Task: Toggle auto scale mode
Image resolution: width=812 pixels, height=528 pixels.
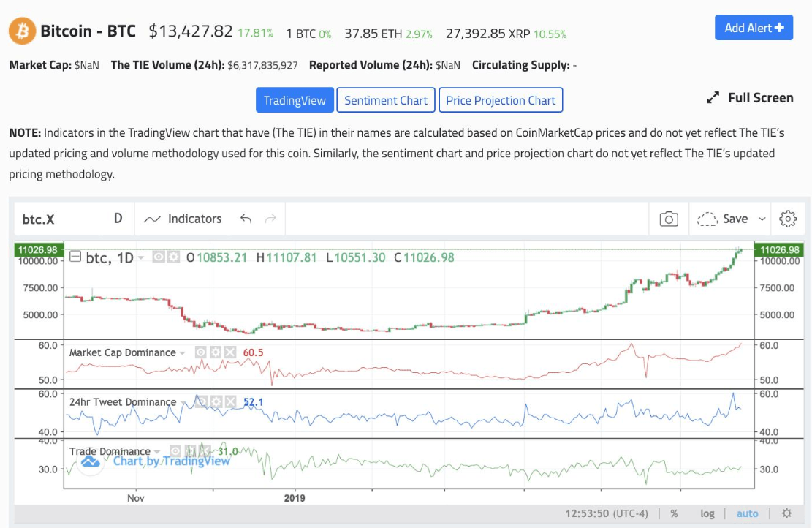Action: coord(747,513)
